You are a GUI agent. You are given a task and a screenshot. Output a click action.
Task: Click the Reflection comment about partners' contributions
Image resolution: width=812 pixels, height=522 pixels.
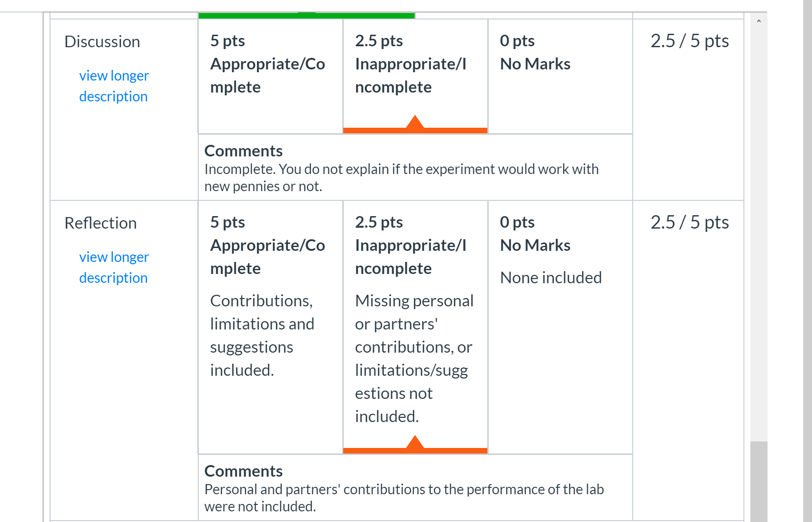tap(404, 498)
